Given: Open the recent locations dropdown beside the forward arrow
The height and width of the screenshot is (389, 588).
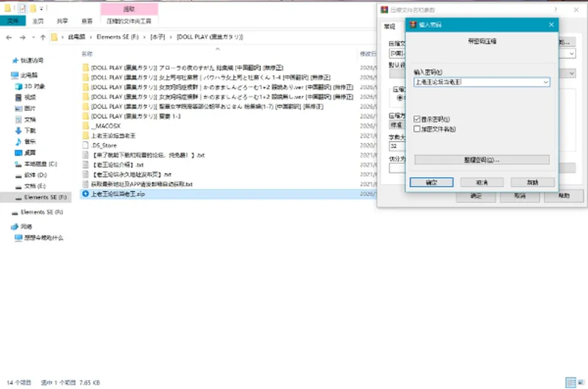Looking at the screenshot, I should [x=33, y=37].
